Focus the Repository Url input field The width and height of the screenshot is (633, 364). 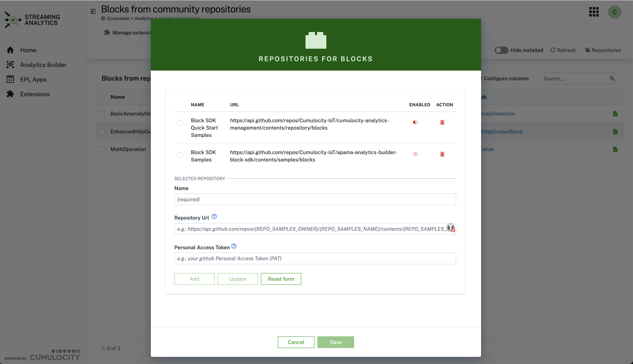[315, 229]
